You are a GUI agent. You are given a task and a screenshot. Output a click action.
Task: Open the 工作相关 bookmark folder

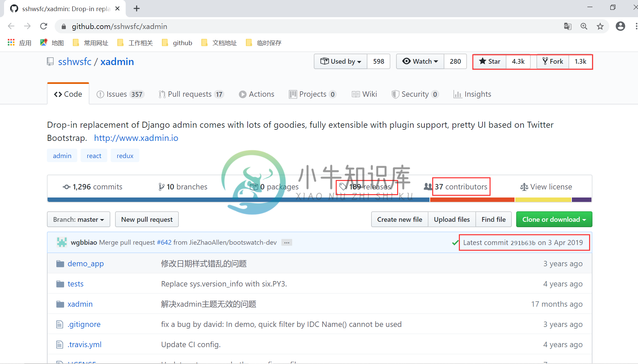pyautogui.click(x=135, y=42)
